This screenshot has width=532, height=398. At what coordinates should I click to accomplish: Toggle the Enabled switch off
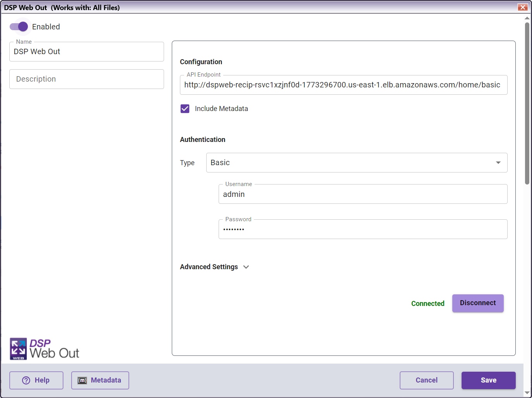(x=19, y=27)
